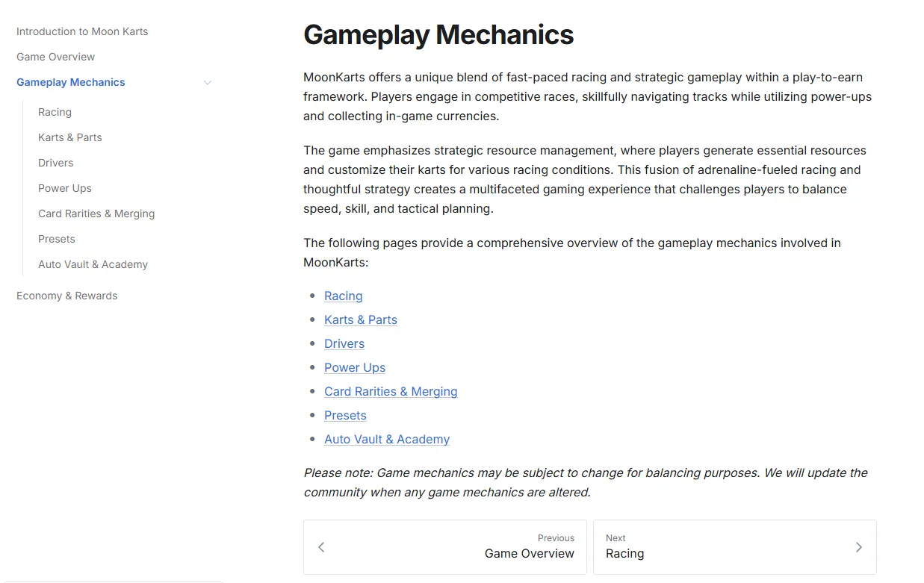Follow the Karts & Parts bullet link
924x583 pixels.
coord(361,319)
